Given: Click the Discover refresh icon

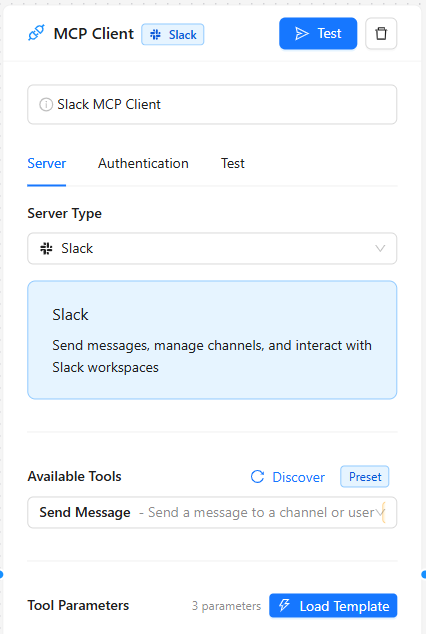Looking at the screenshot, I should coord(257,477).
